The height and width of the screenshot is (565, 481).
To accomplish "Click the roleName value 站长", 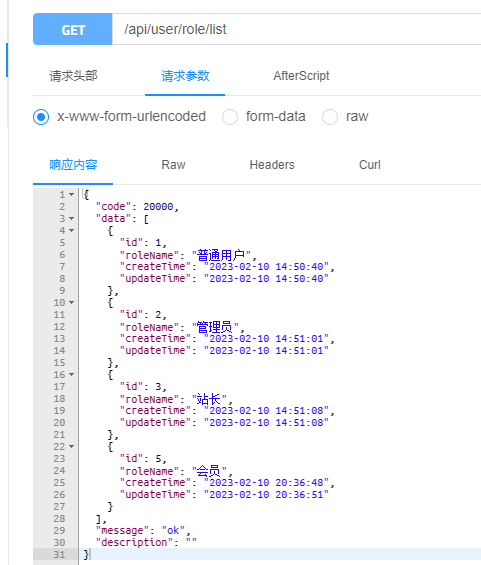I will (x=209, y=399).
